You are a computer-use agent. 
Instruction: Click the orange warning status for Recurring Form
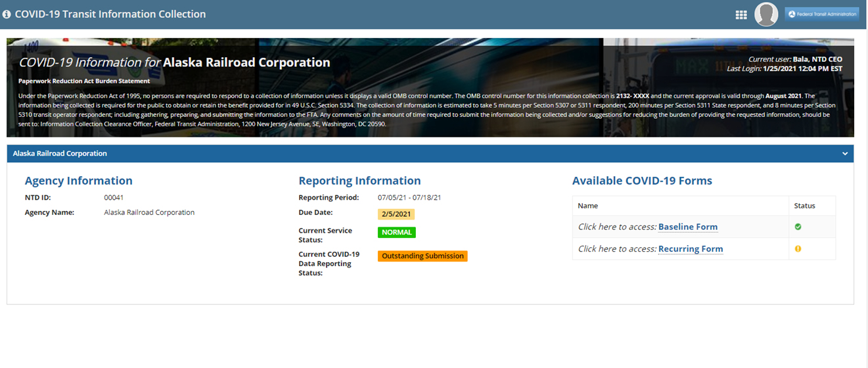[x=798, y=249]
